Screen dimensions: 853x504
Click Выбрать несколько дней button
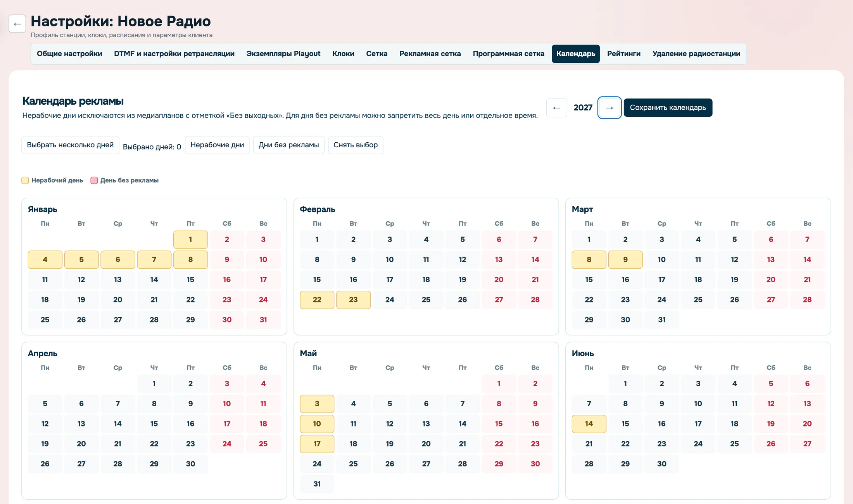click(70, 145)
